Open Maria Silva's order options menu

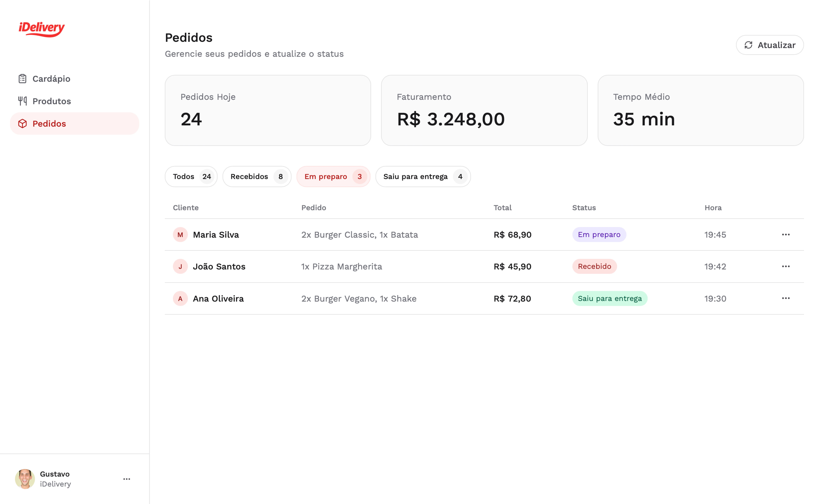point(786,235)
